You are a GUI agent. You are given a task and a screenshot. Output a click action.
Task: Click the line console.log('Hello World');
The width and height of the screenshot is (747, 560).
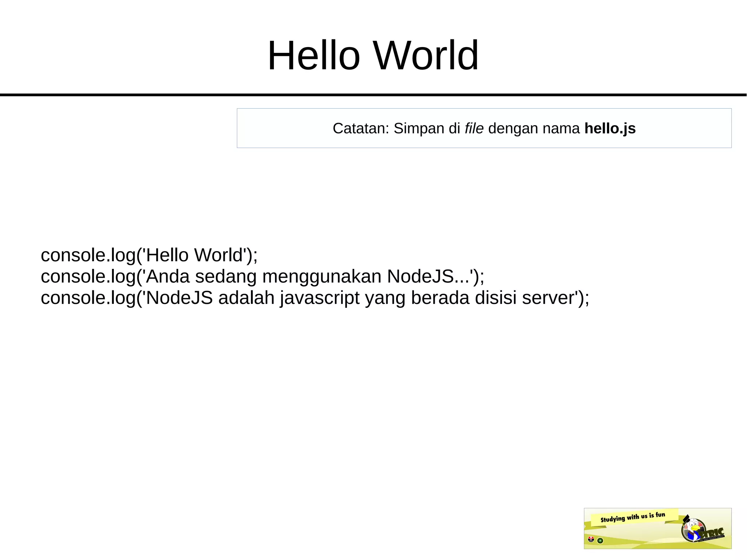pyautogui.click(x=149, y=255)
